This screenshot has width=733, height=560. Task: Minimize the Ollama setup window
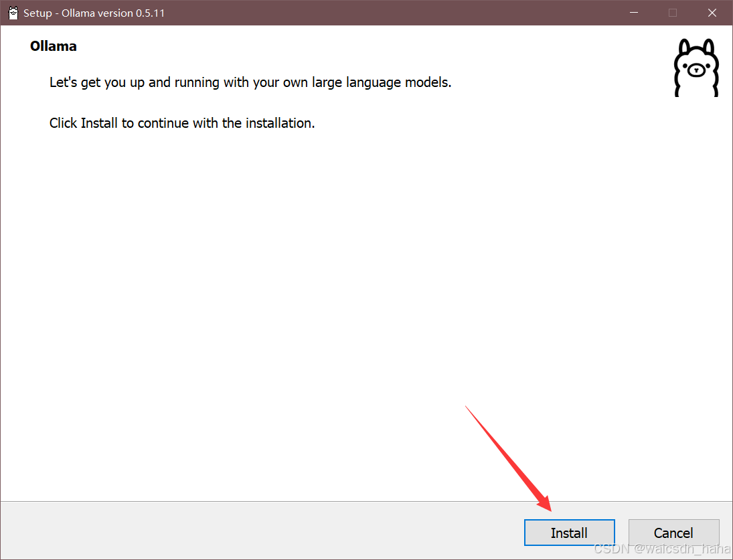pos(634,13)
